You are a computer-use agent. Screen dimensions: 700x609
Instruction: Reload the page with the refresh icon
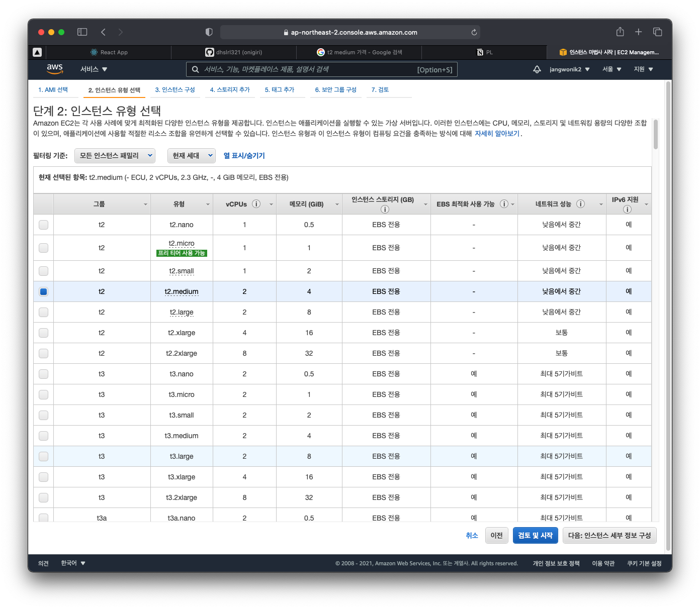(x=474, y=32)
